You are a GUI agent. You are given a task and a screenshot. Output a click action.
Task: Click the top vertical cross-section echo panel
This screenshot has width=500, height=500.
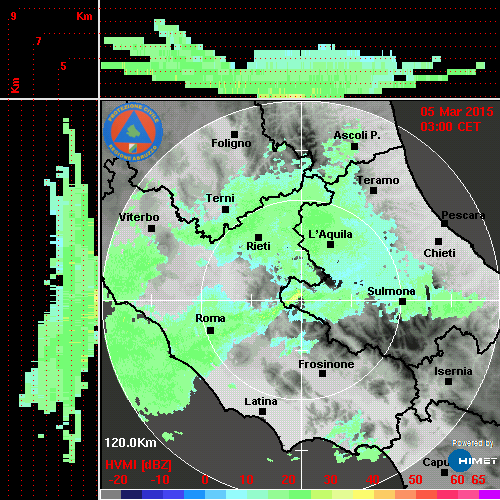coord(299,49)
